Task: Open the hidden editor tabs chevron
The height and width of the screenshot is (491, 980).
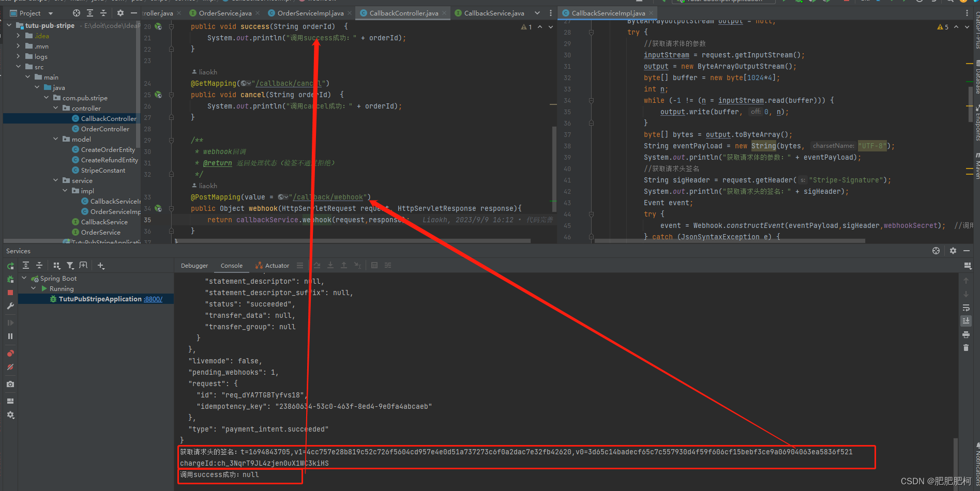Action: point(537,13)
